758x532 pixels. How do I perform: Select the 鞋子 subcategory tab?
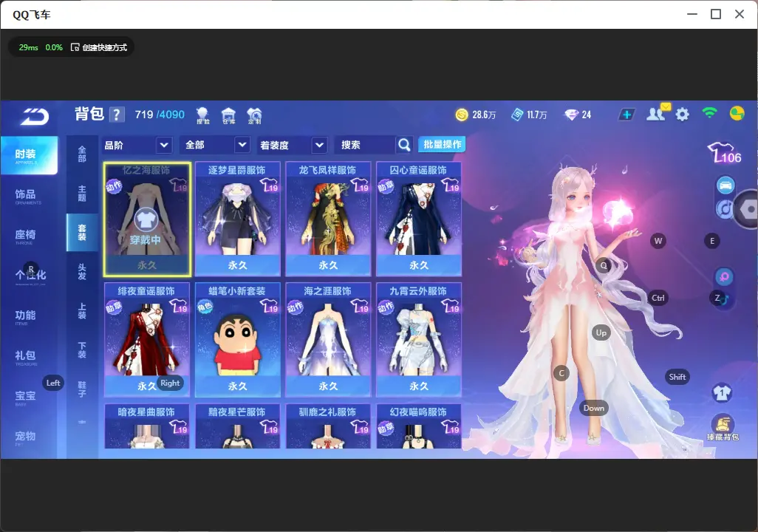point(82,389)
